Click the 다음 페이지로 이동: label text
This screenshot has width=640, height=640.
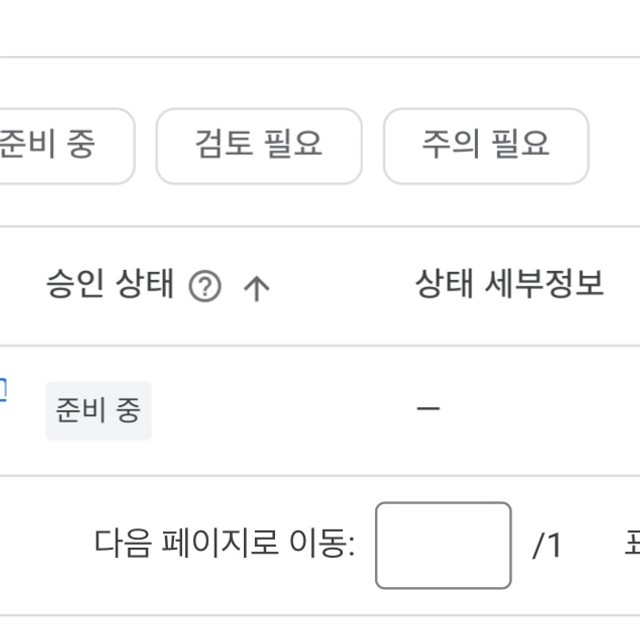[x=224, y=544]
